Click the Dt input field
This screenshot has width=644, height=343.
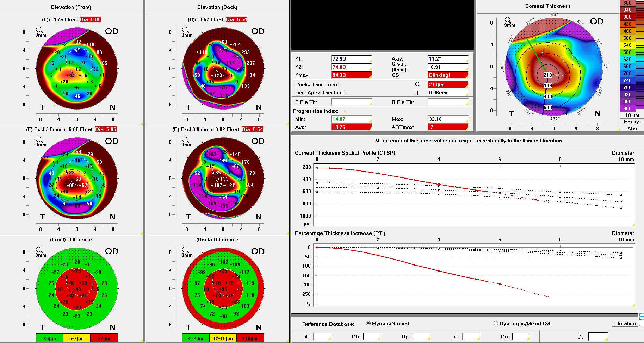pyautogui.click(x=471, y=337)
